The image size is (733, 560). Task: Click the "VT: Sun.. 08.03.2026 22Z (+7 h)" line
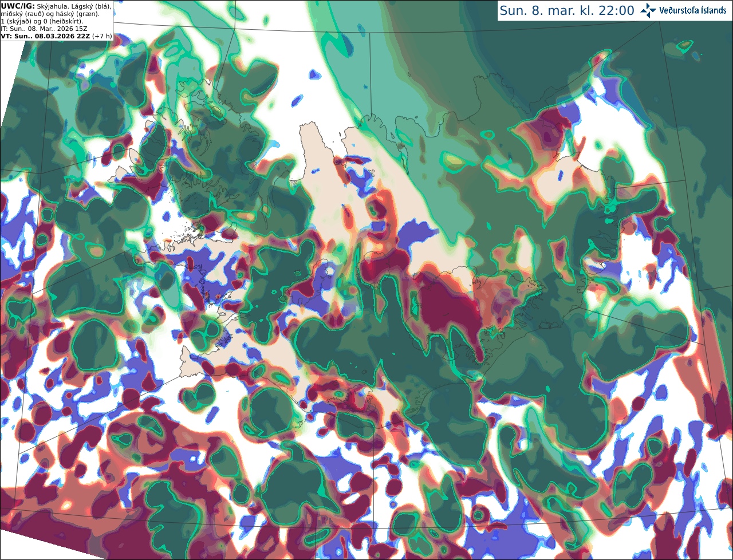pos(56,36)
